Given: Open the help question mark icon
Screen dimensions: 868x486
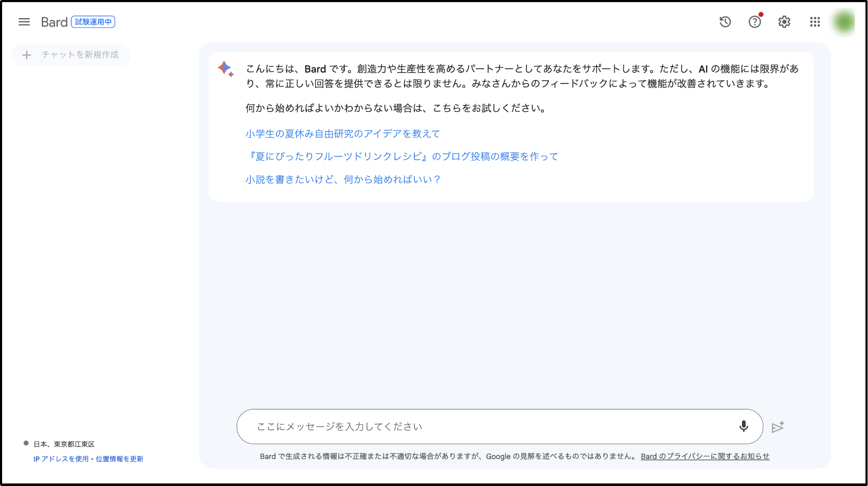Looking at the screenshot, I should [x=755, y=22].
